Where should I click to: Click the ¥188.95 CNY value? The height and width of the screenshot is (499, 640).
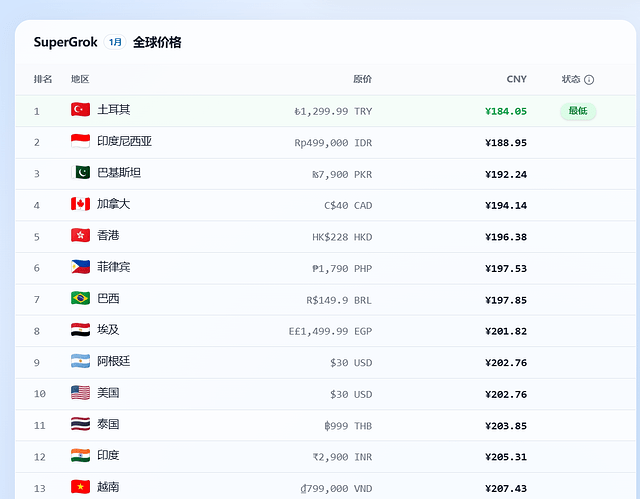(506, 143)
